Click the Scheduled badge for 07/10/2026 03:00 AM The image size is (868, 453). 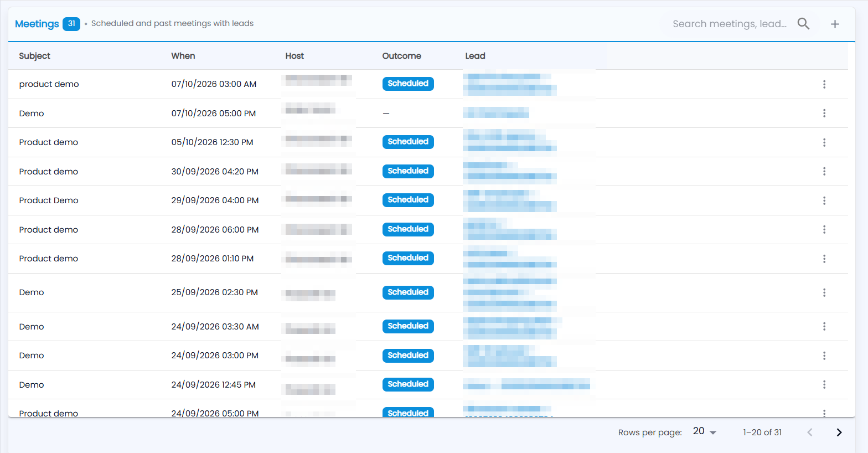tap(408, 84)
